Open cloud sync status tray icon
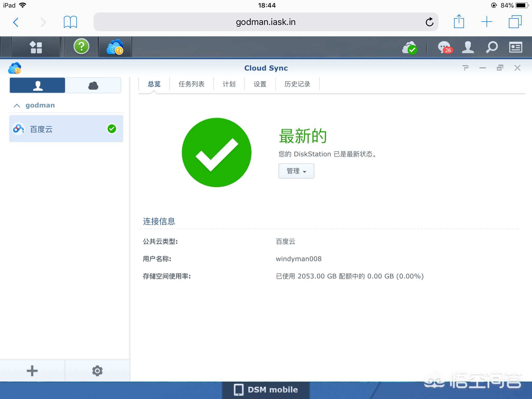 tap(410, 48)
